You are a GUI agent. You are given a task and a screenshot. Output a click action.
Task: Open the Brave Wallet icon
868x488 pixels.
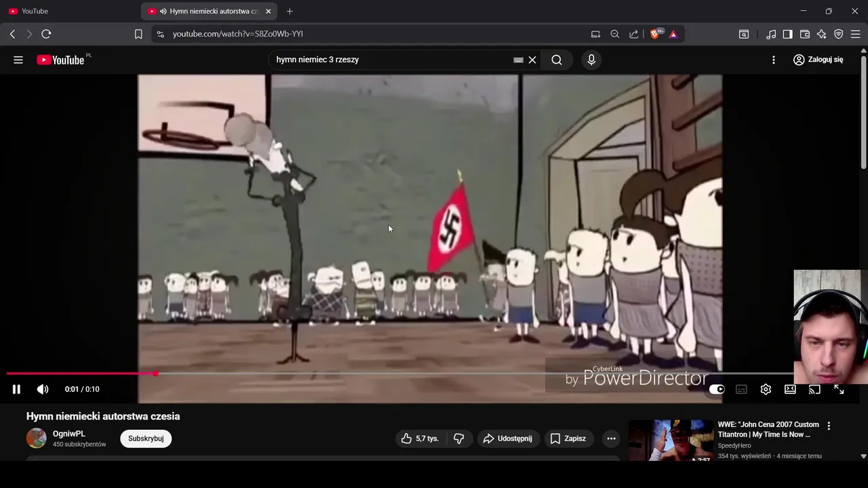coord(805,34)
